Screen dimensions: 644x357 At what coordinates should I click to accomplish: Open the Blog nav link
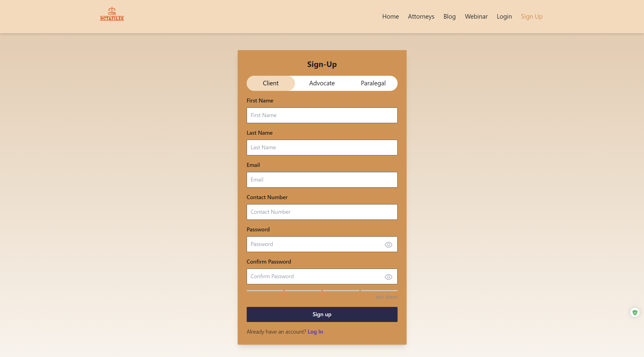pos(449,17)
